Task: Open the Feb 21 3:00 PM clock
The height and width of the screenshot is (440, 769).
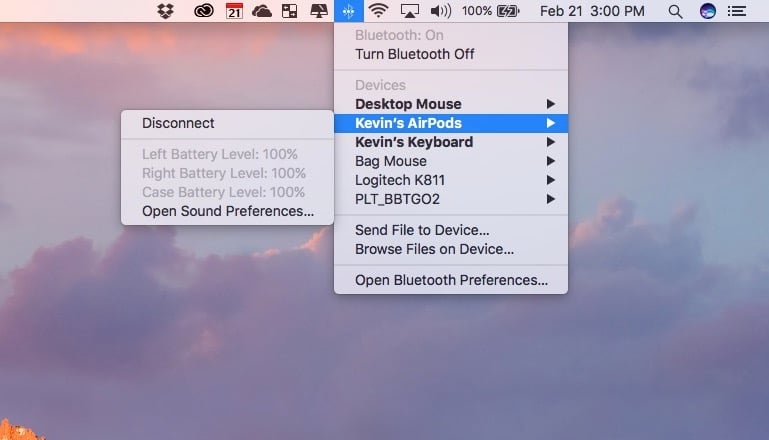Action: point(592,11)
